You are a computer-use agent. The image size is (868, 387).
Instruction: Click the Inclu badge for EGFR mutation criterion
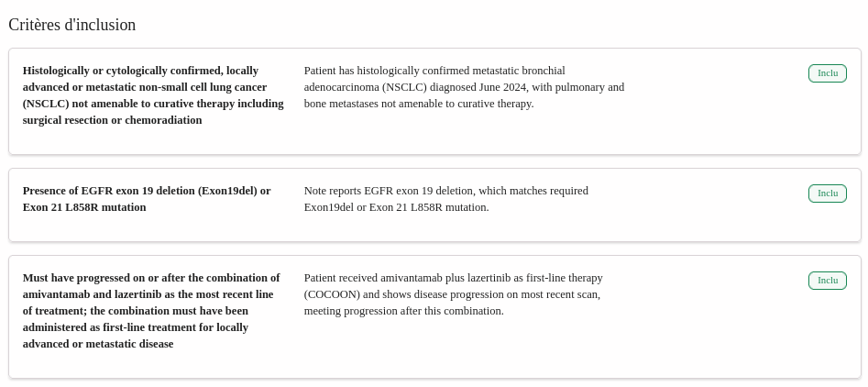[827, 193]
